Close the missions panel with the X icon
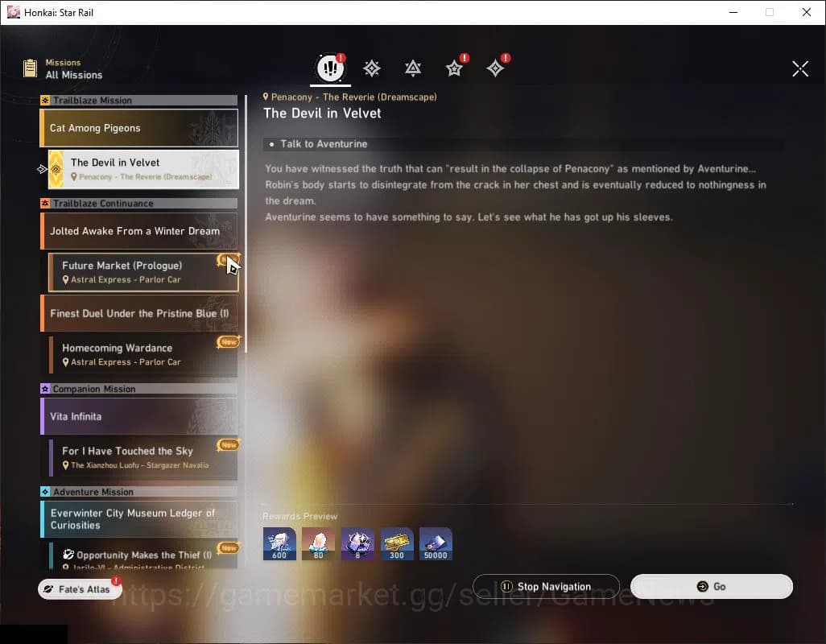 click(x=799, y=68)
